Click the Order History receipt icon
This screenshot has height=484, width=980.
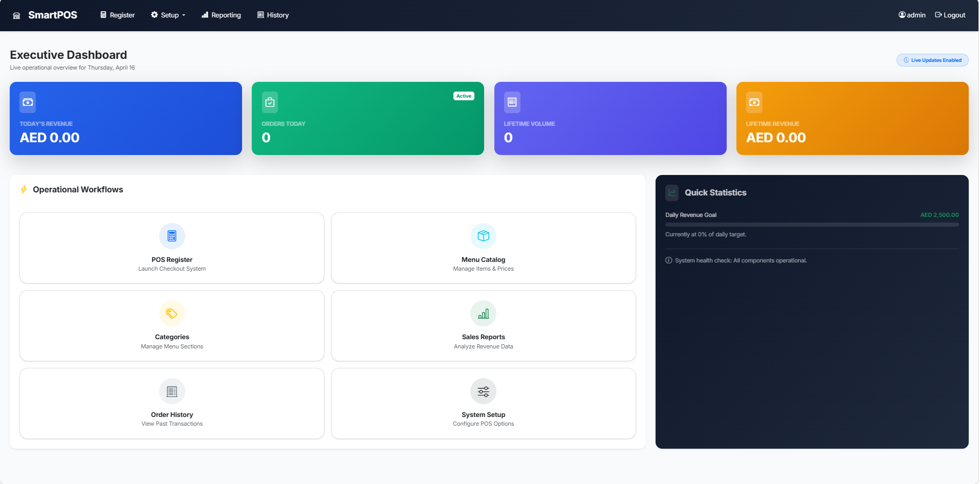[x=172, y=391]
